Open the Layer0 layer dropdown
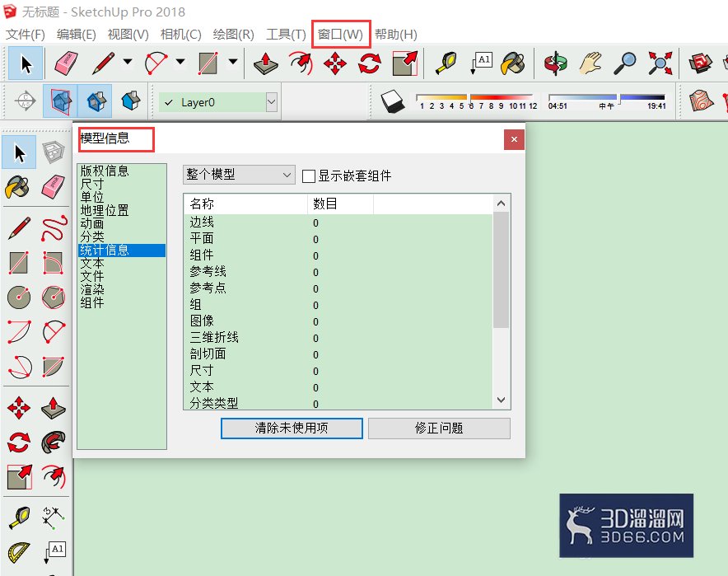The image size is (728, 576). pyautogui.click(x=272, y=102)
